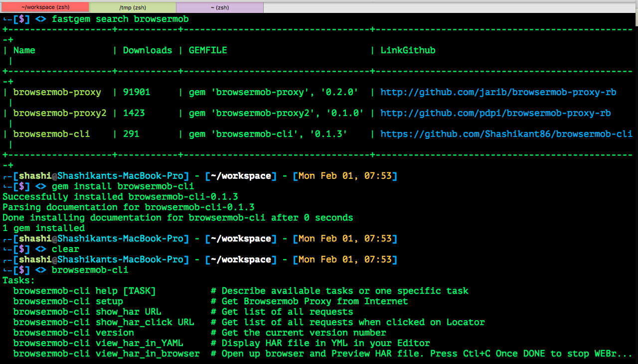Click 'browsermob-cli view_har_in_YAML' entry
The width and height of the screenshot is (638, 364).
click(98, 343)
